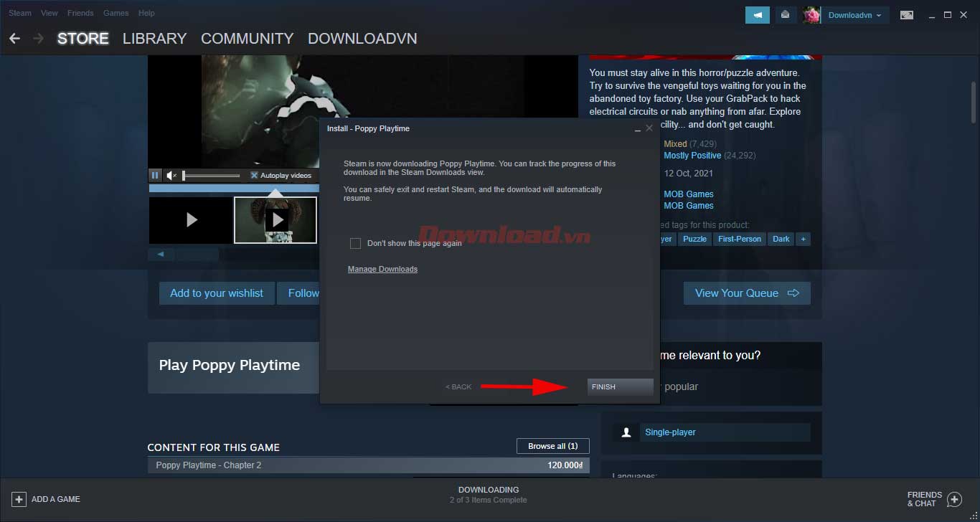Open the Poppy Playtime - Chapter 2 row
Screen dimensions: 980x522
369,465
